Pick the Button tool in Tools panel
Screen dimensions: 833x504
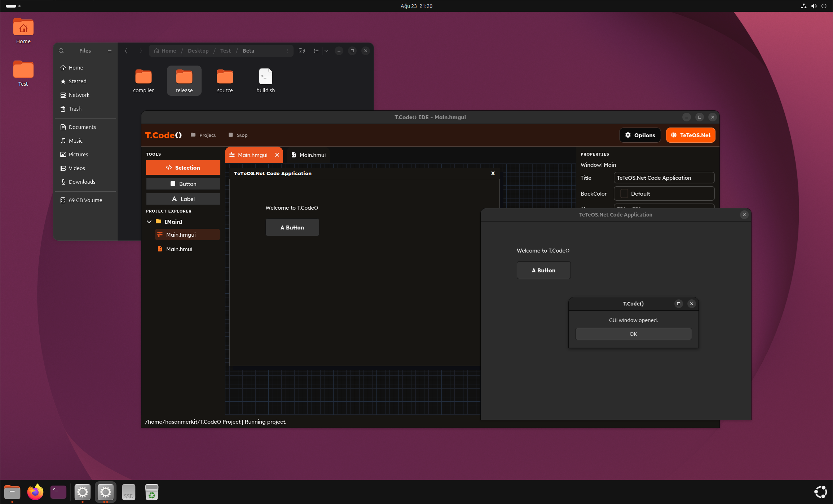tap(183, 184)
